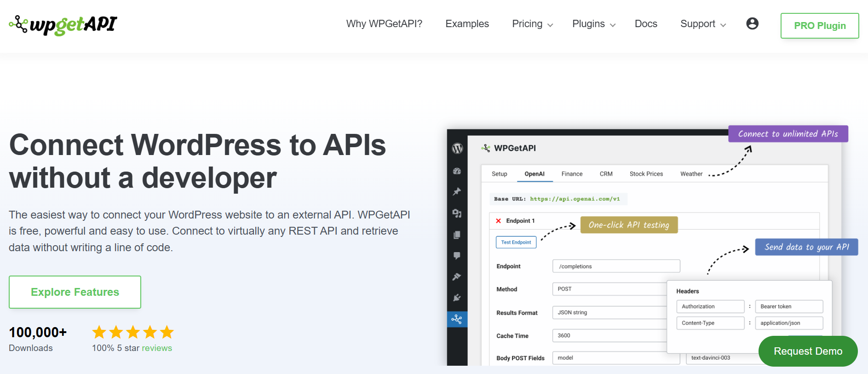Switch to the CRM tab

[606, 174]
